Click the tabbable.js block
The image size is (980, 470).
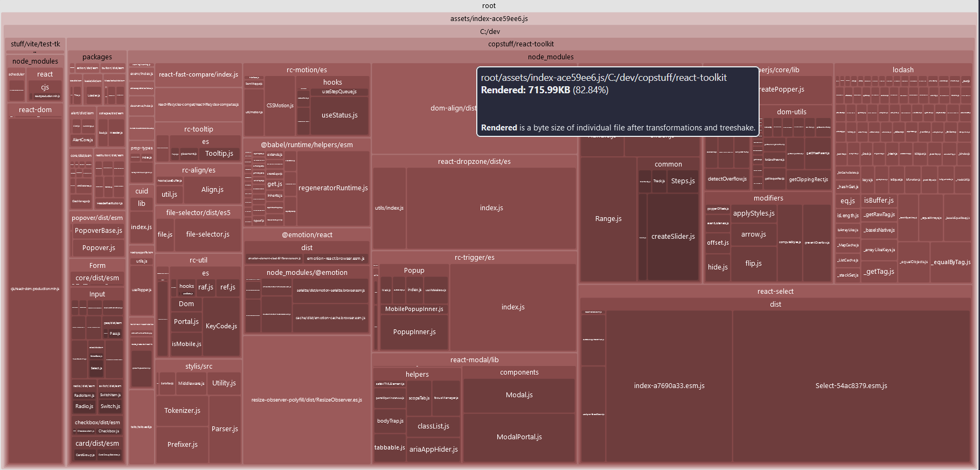390,448
